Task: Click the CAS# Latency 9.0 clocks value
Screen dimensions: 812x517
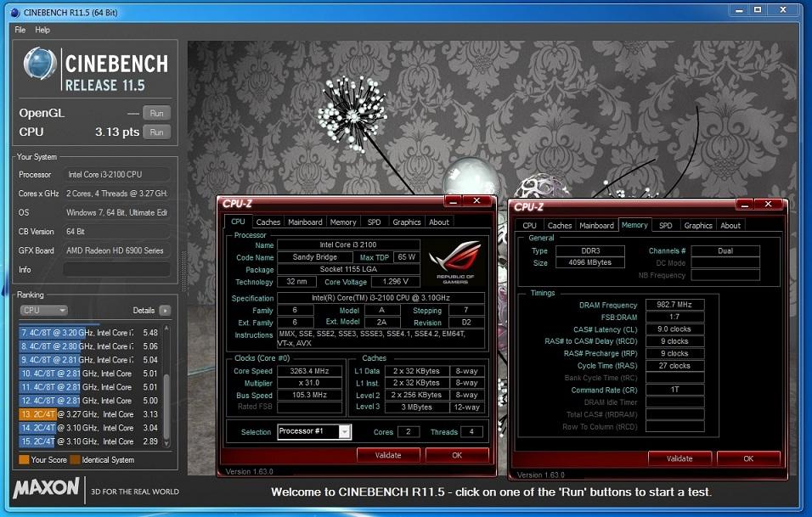Action: [674, 329]
